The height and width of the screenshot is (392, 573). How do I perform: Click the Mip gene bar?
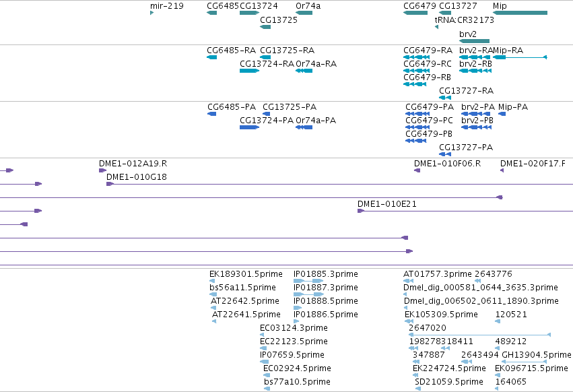(x=520, y=13)
